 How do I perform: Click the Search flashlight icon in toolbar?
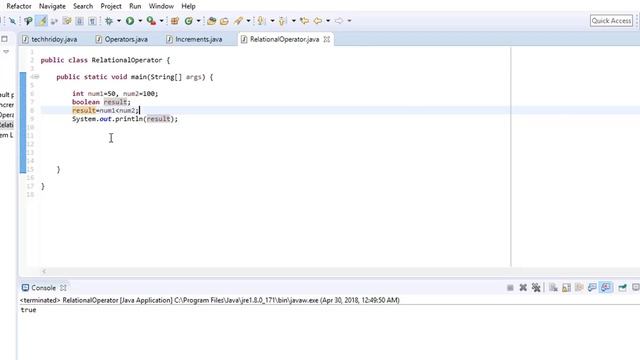click(238, 21)
